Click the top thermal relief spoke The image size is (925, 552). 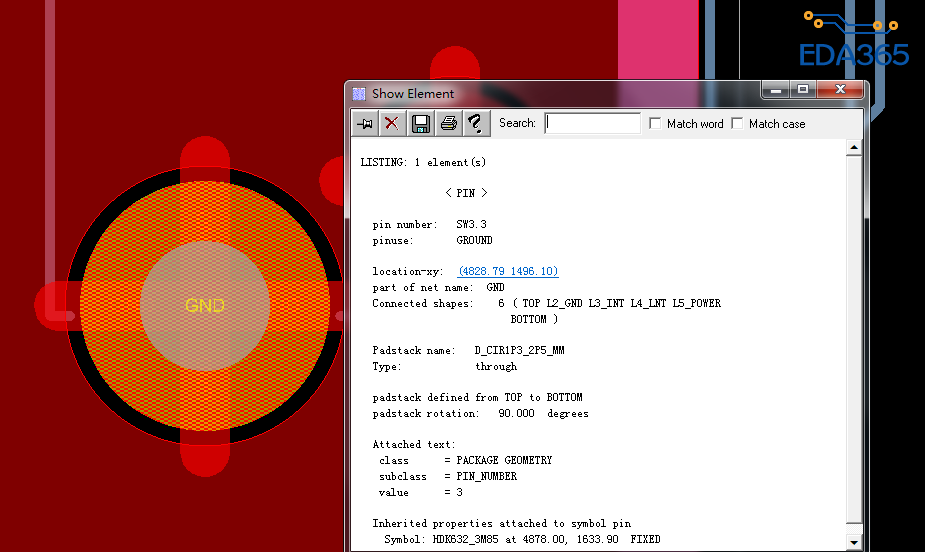click(205, 159)
